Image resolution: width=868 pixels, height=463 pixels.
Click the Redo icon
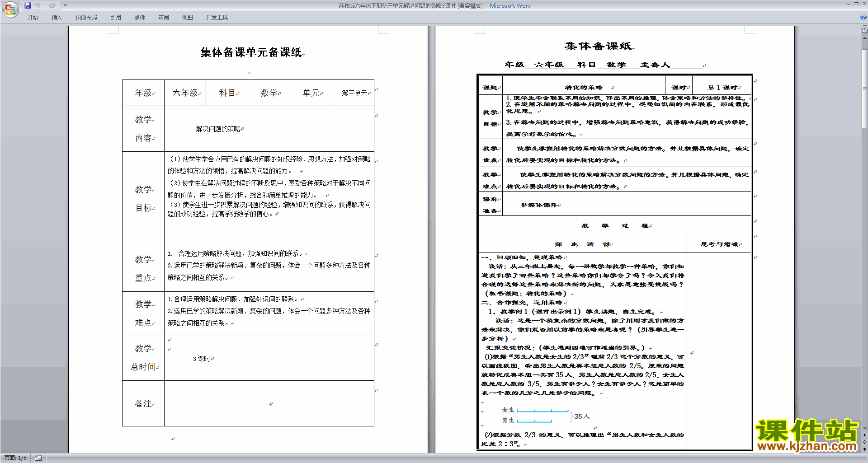coord(52,5)
